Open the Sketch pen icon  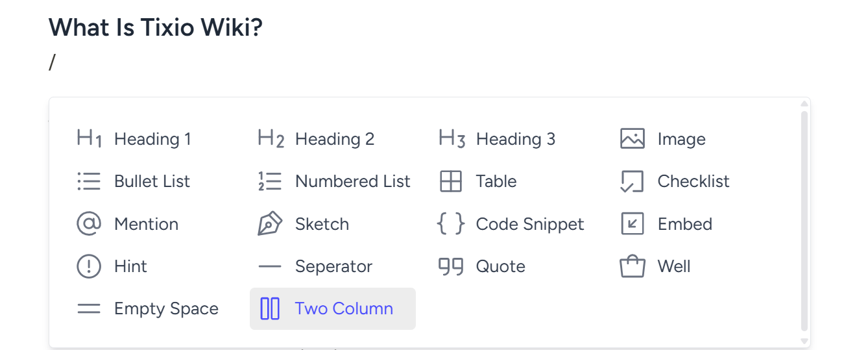click(270, 224)
